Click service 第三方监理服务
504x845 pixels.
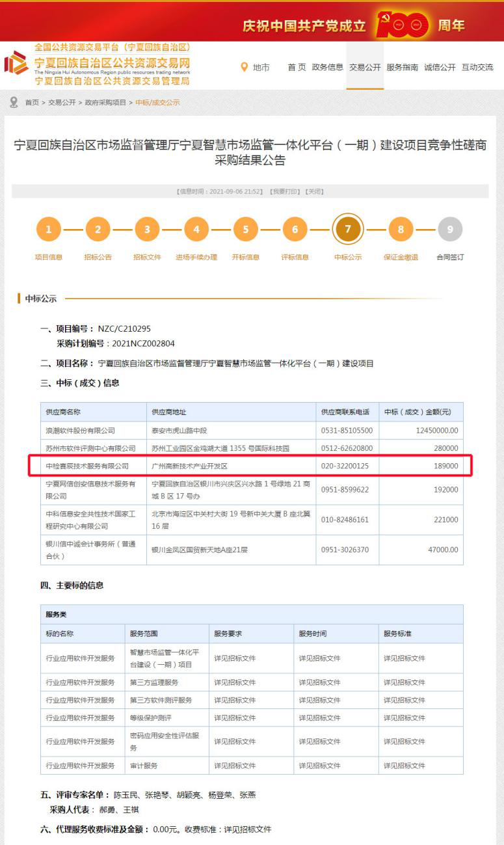(154, 682)
